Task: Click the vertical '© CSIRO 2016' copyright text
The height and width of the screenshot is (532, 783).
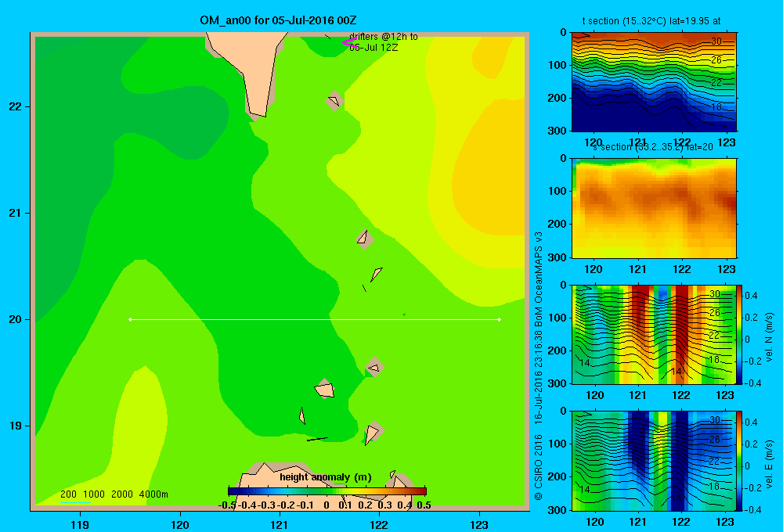Action: pos(539,468)
